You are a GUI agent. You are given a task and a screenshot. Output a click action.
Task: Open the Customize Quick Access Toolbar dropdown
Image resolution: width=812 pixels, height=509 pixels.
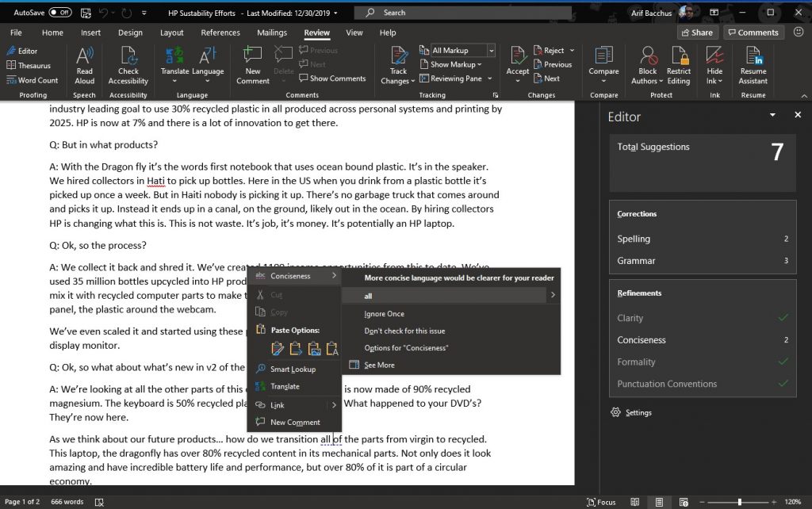pos(144,13)
